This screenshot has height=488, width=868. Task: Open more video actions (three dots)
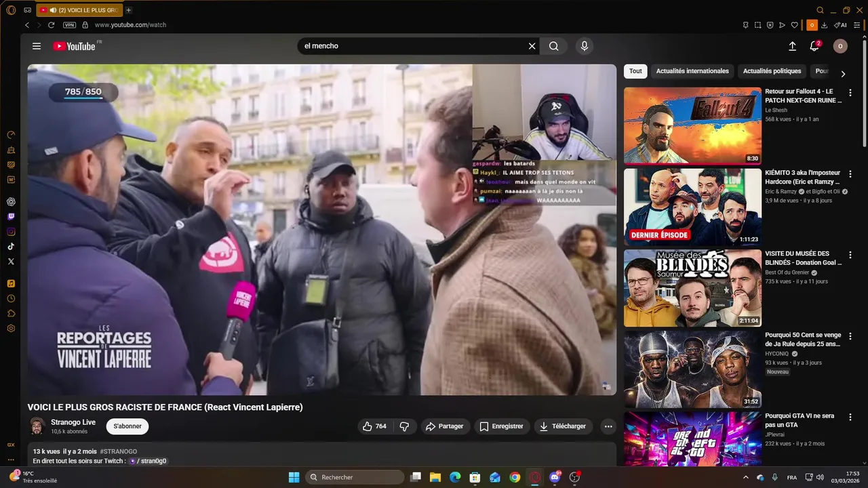click(x=608, y=426)
